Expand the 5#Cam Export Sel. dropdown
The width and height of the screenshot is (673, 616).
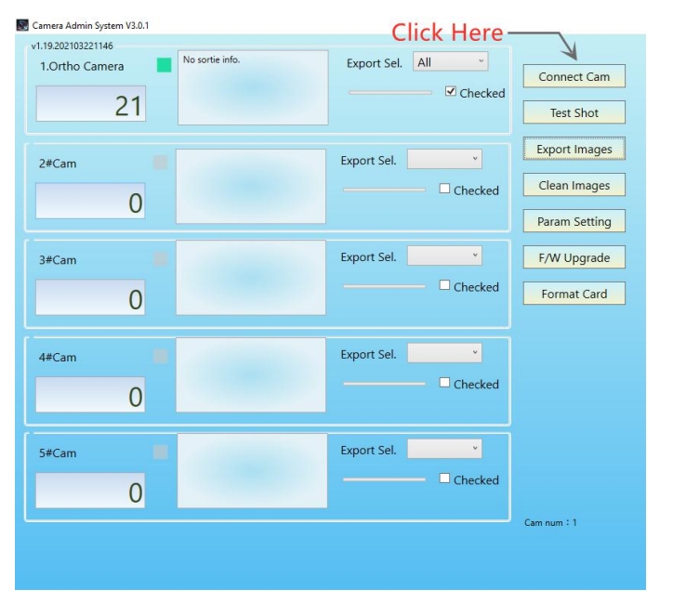pyautogui.click(x=444, y=449)
